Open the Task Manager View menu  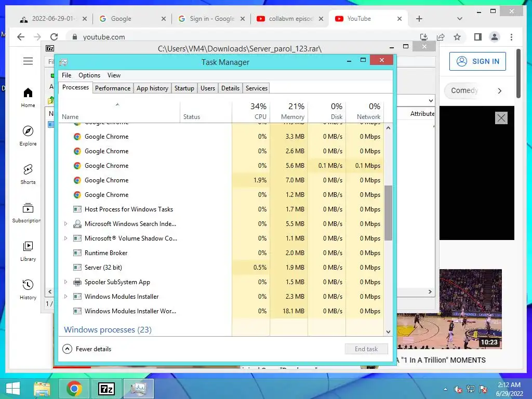(114, 75)
